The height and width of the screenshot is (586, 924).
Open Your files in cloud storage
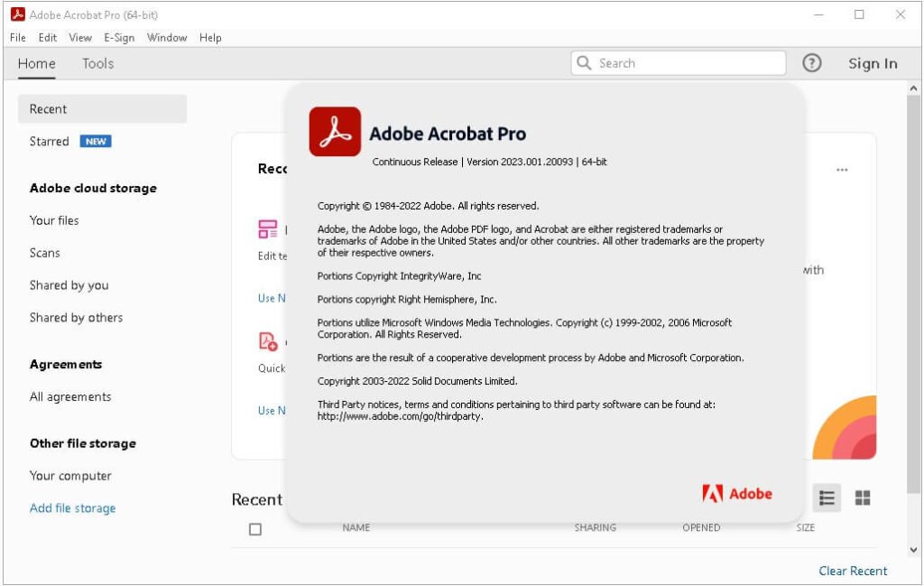pos(54,220)
